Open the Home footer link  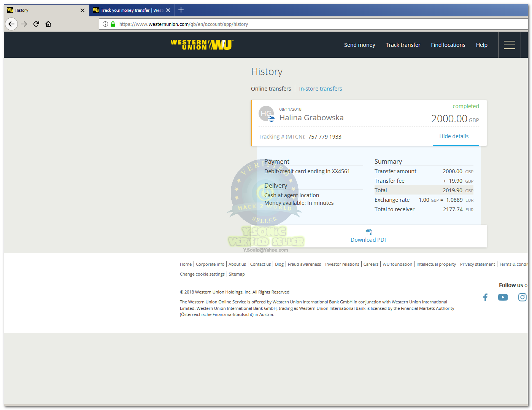pos(186,264)
